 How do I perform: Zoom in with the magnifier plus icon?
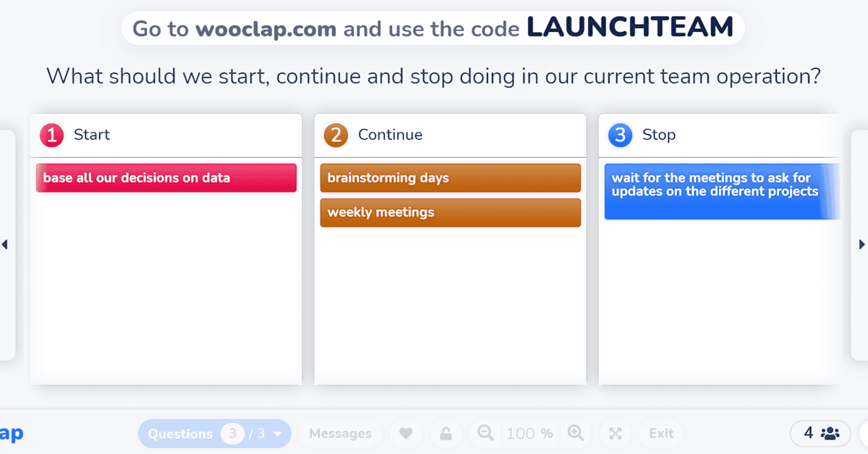click(x=576, y=433)
